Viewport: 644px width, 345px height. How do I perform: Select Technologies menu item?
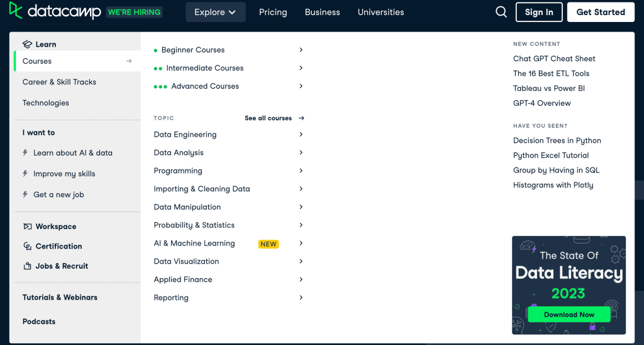[45, 103]
